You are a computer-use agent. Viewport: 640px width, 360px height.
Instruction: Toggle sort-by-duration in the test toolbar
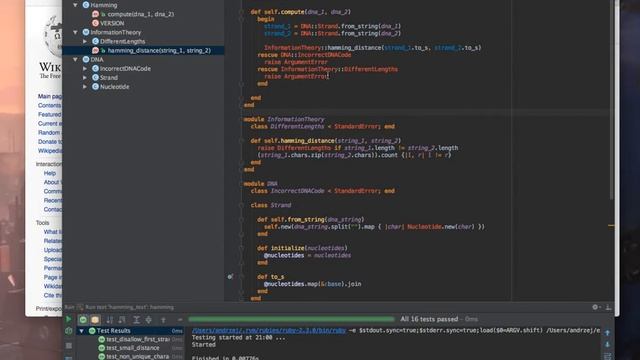[122, 320]
